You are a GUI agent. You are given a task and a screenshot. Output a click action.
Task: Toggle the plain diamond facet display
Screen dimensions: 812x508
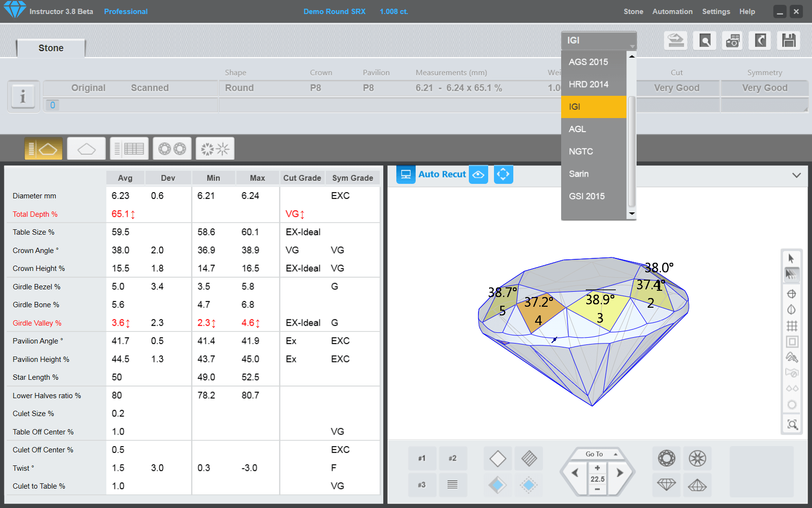pyautogui.click(x=498, y=458)
